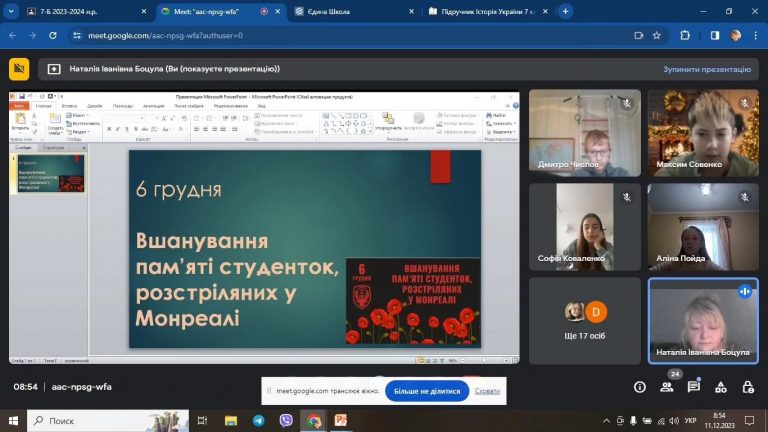The width and height of the screenshot is (768, 432).
Task: Open Chrome extensions puzzle icon
Action: 685,35
